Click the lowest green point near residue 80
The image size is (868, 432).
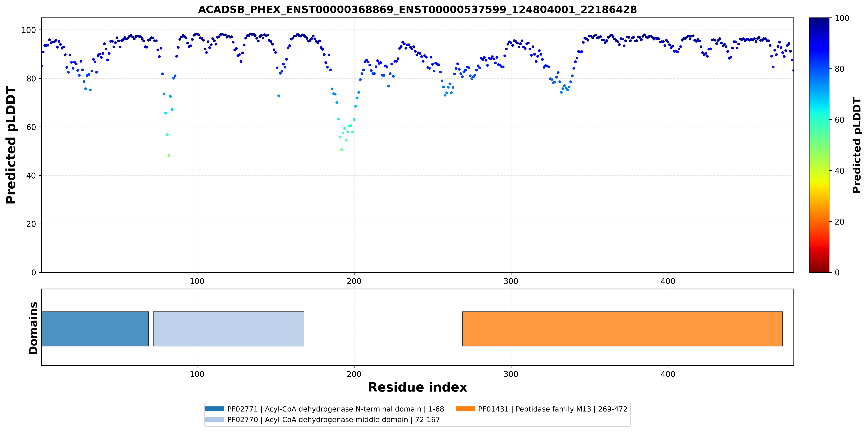coord(169,156)
